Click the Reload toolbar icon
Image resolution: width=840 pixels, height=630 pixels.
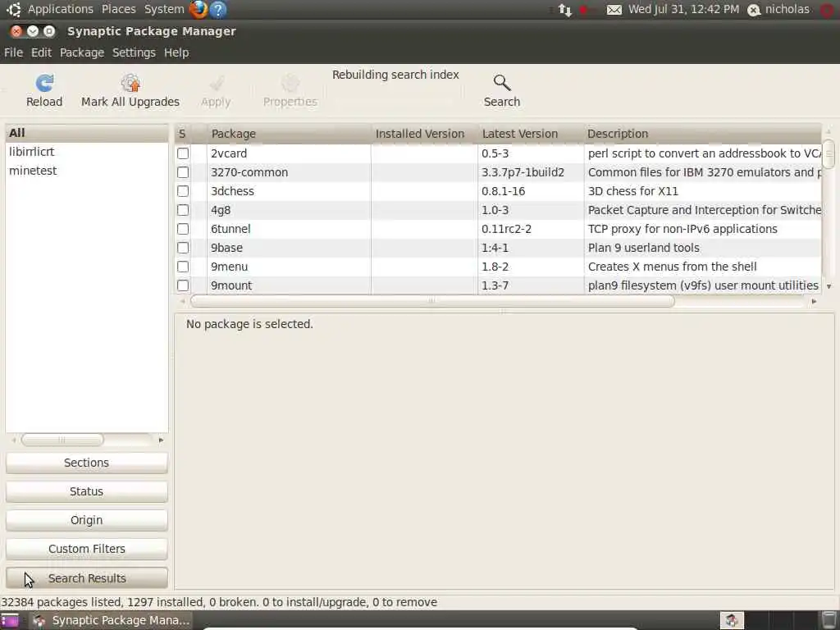click(44, 83)
